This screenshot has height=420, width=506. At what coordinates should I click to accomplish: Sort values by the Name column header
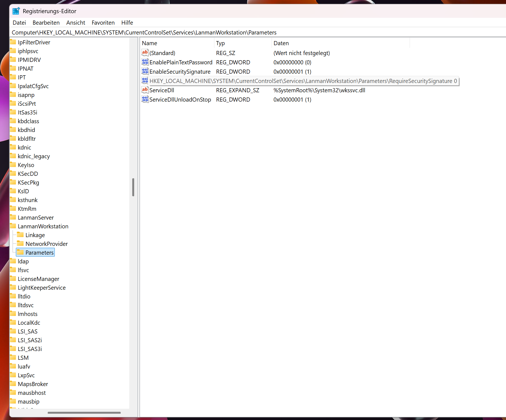tap(177, 43)
